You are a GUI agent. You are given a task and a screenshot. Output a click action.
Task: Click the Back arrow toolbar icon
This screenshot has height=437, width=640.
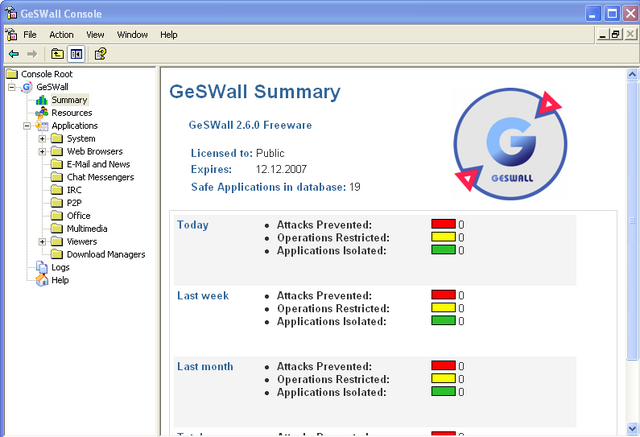pos(14,54)
